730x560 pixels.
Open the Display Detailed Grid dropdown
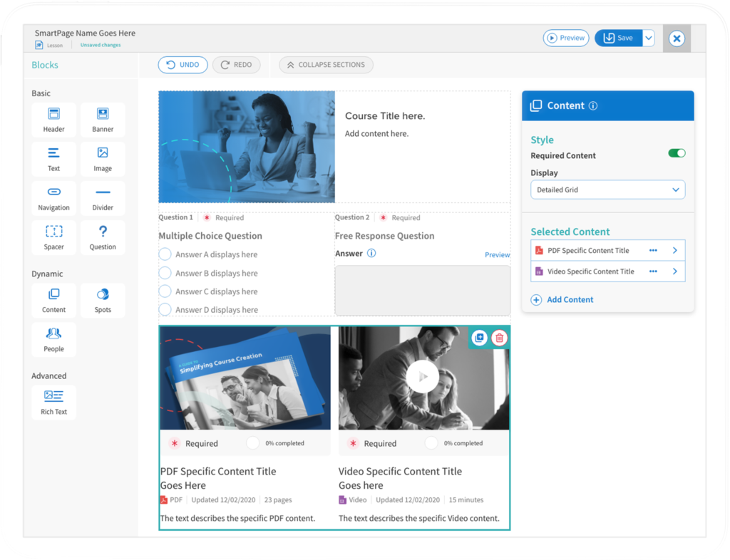607,190
